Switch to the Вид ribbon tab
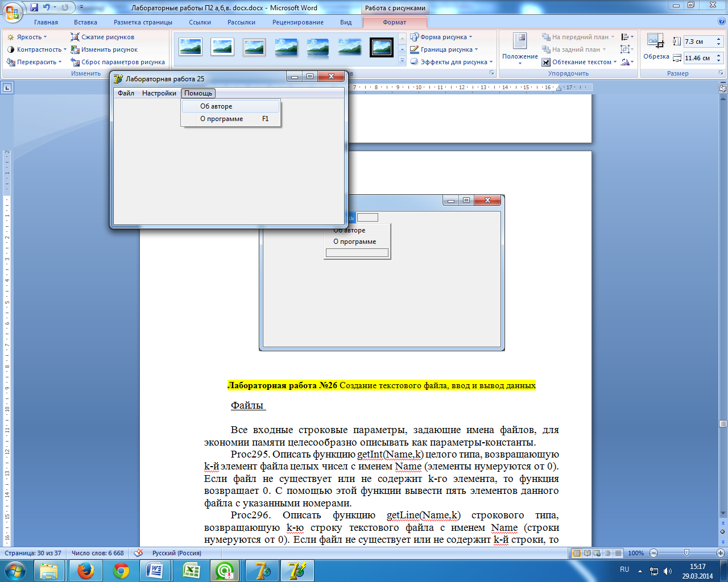 coord(346,22)
